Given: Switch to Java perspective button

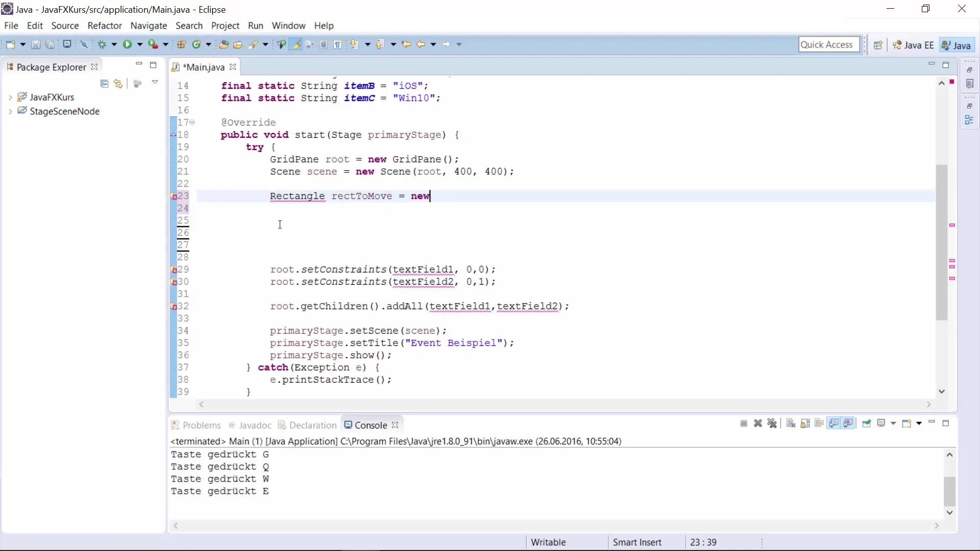Looking at the screenshot, I should [x=957, y=45].
